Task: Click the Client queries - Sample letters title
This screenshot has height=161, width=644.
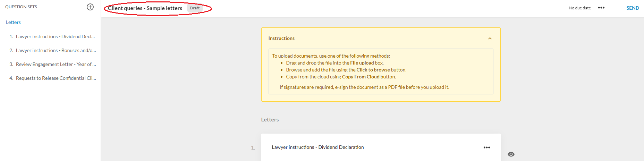Action: (145, 8)
